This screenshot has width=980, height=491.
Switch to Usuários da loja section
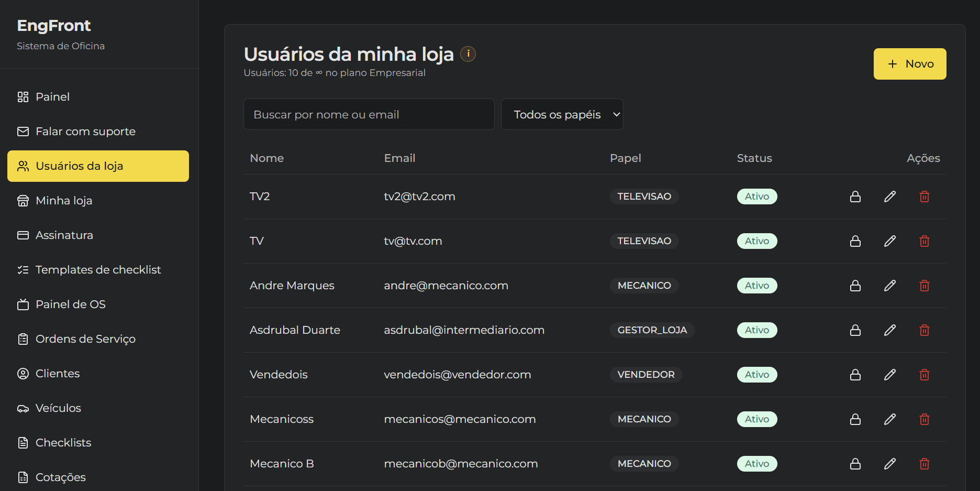(79, 166)
